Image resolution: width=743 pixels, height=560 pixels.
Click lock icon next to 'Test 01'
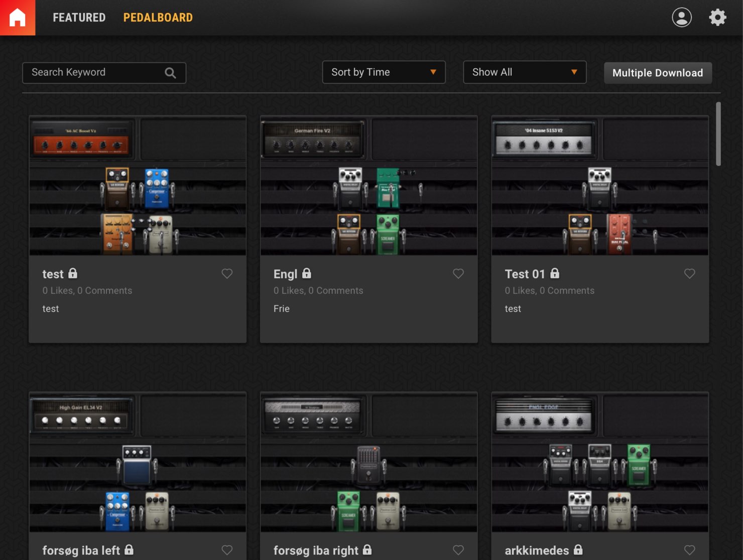point(555,273)
